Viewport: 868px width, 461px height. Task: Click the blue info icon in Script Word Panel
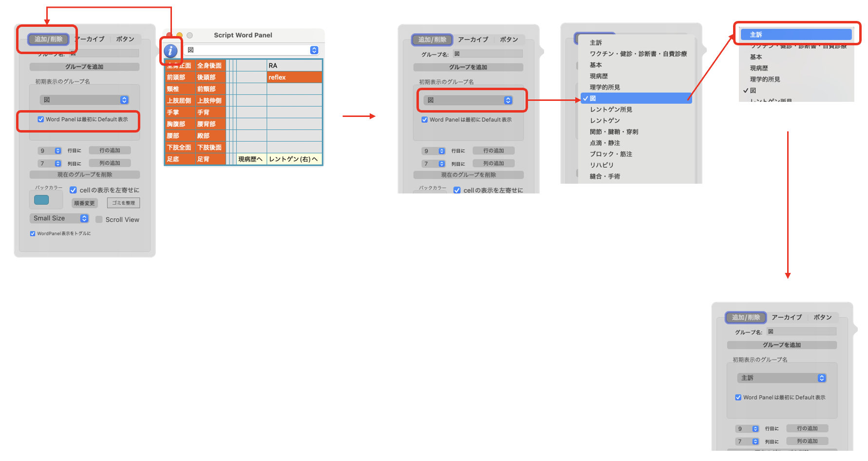coord(170,51)
